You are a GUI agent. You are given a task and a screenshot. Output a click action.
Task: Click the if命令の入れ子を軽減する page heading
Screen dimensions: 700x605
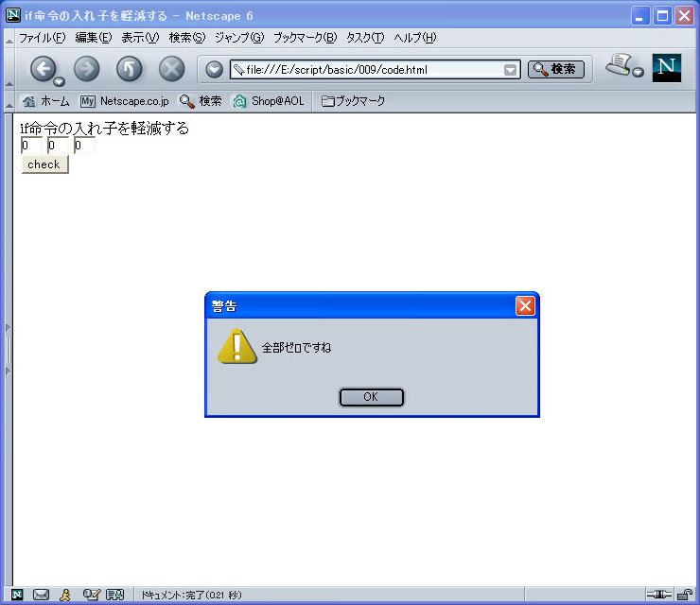coord(104,129)
